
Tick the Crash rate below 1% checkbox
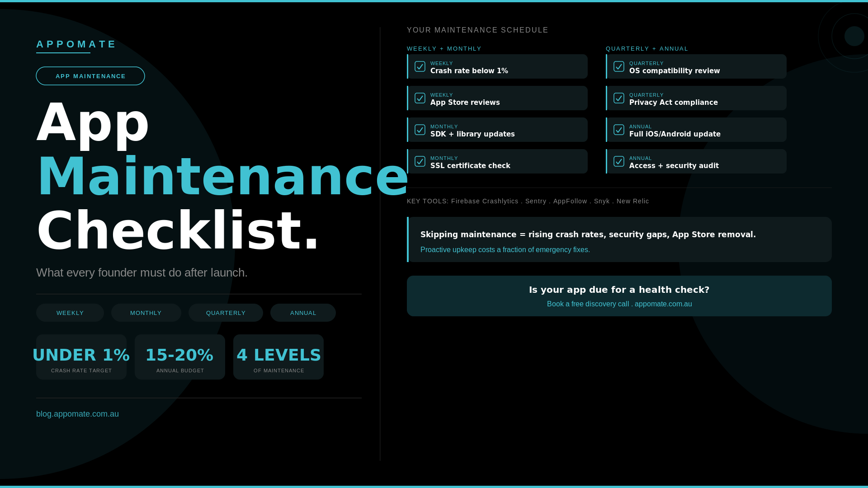(x=420, y=66)
